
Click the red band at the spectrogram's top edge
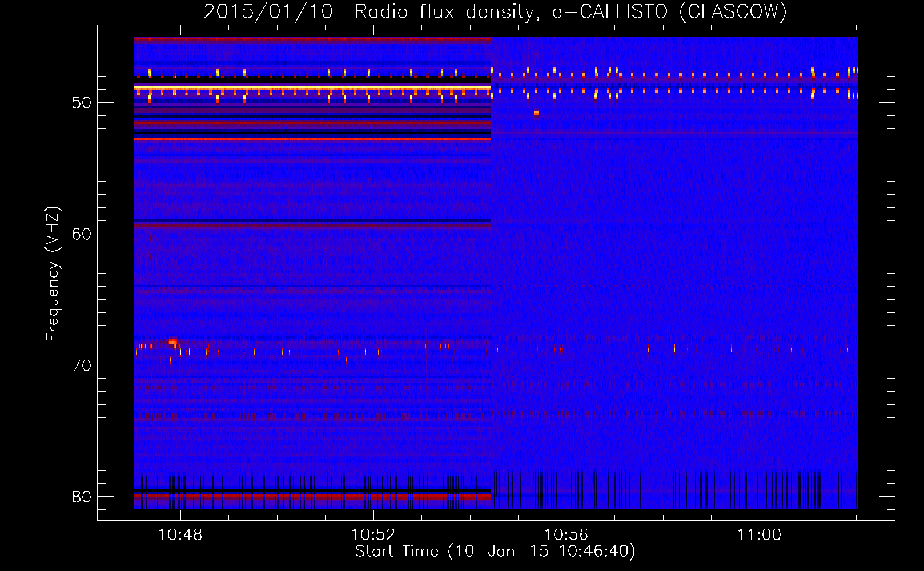point(312,39)
